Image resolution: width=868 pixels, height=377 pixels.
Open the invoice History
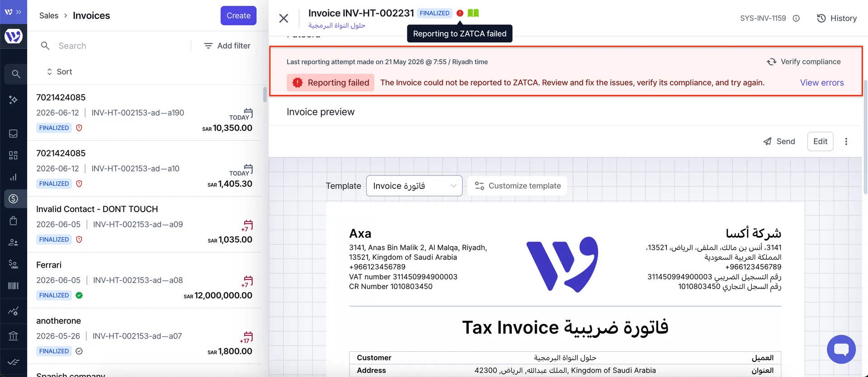pyautogui.click(x=837, y=18)
